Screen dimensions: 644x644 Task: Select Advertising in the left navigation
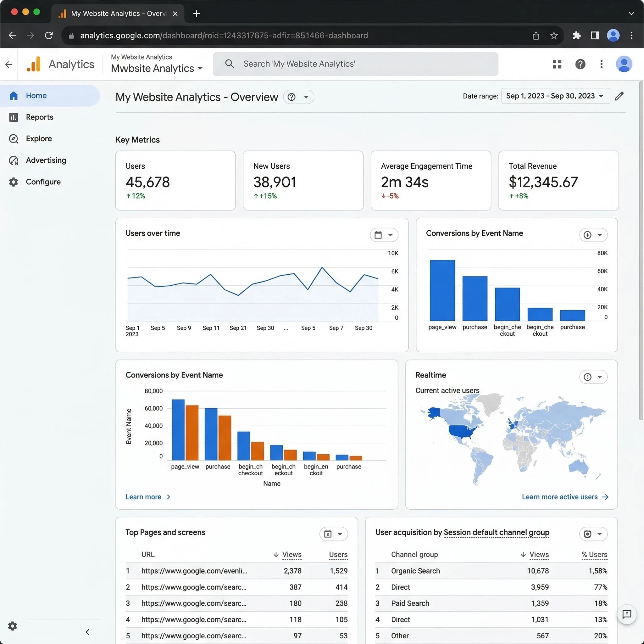(x=46, y=160)
